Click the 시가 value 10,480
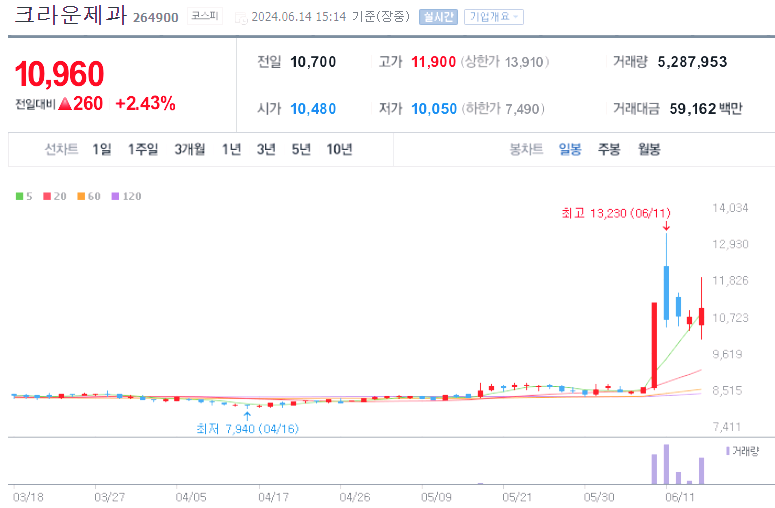 pos(313,109)
